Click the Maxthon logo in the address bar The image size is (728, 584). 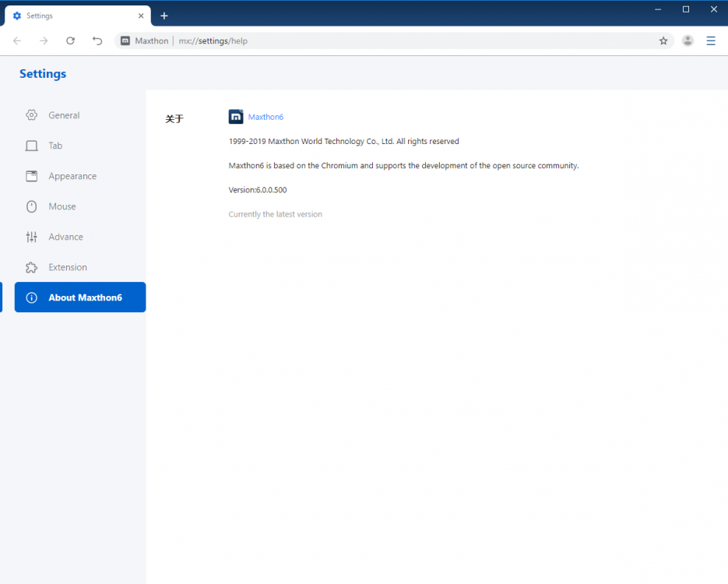pyautogui.click(x=125, y=40)
